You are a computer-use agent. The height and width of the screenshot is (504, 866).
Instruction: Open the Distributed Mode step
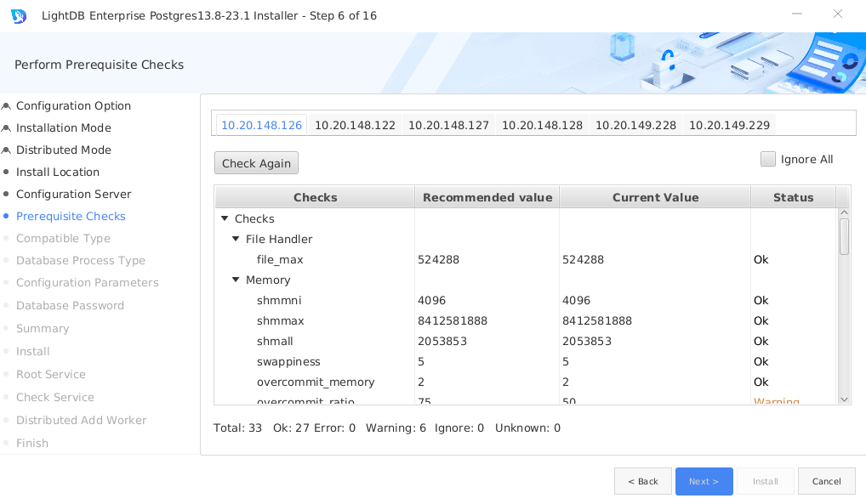point(64,150)
